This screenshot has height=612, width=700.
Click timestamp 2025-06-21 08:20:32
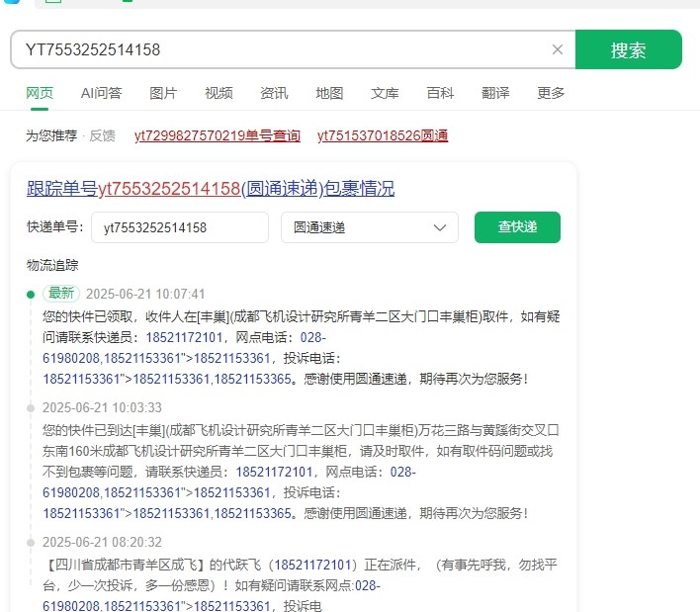pos(102,542)
